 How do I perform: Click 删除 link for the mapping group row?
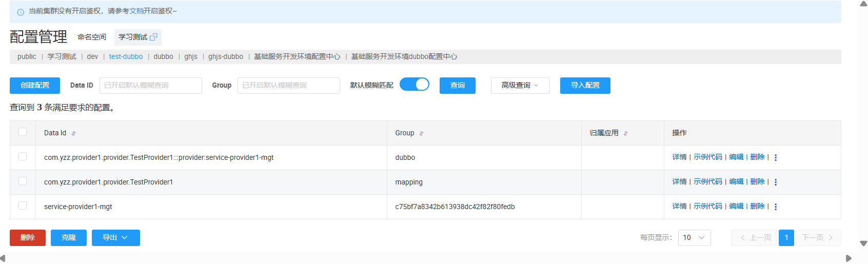point(757,182)
